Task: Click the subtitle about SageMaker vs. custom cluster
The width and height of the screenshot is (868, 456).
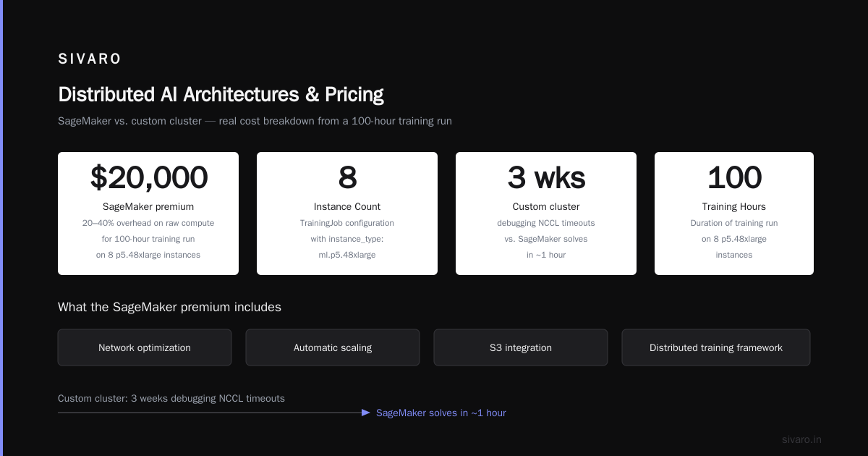Action: pyautogui.click(x=255, y=121)
